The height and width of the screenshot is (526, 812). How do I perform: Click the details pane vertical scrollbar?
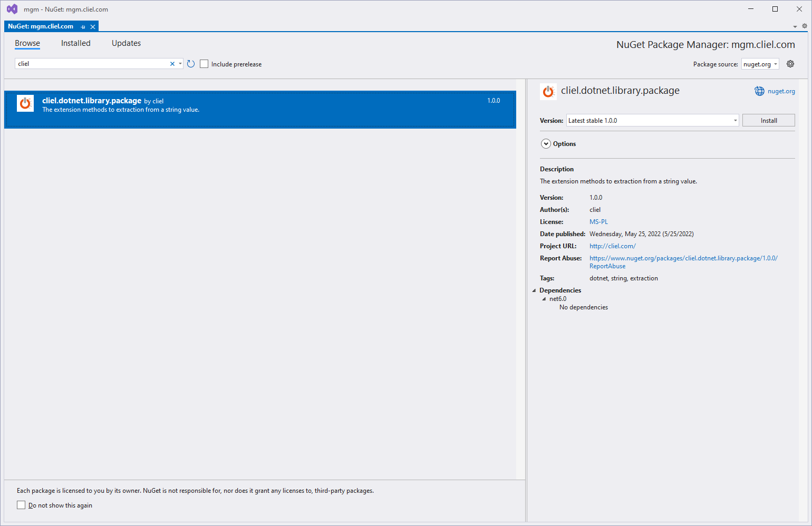pos(803,300)
